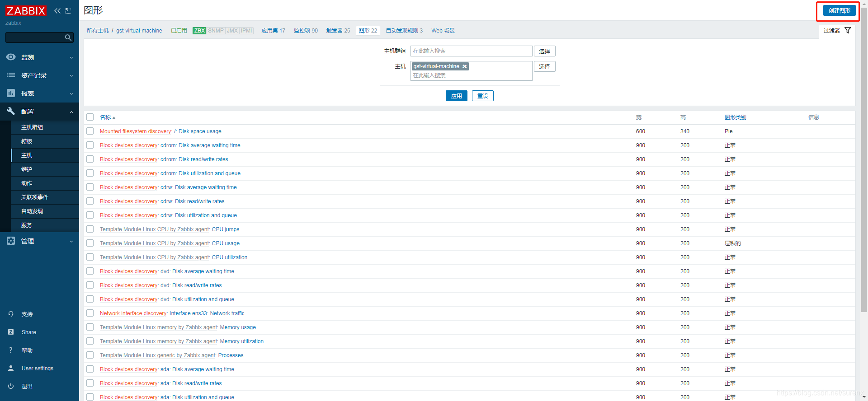This screenshot has width=868, height=401.
Task: Check cdrom Disk read/write rates row
Action: [x=90, y=159]
